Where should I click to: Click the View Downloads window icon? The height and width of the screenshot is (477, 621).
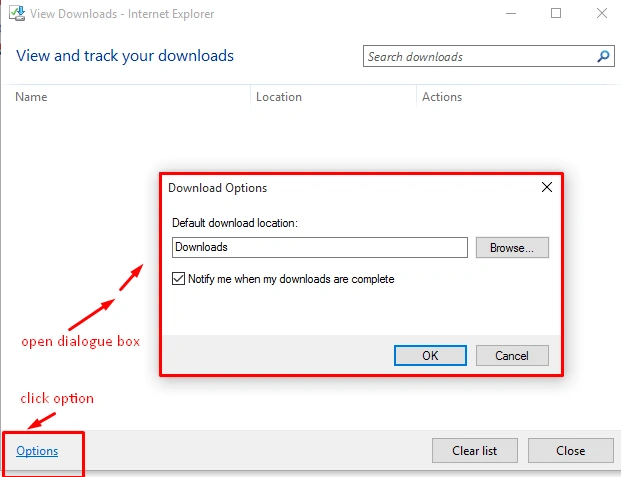(x=17, y=13)
